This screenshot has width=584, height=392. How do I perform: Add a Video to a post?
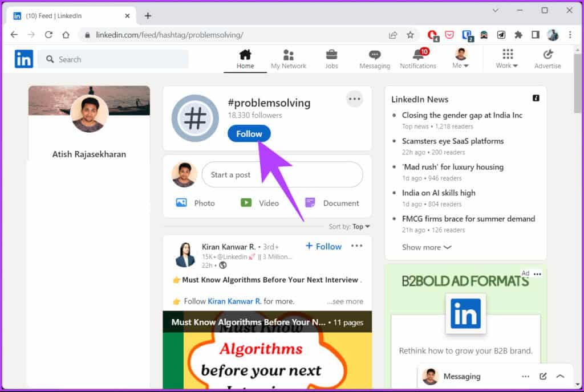pos(259,203)
